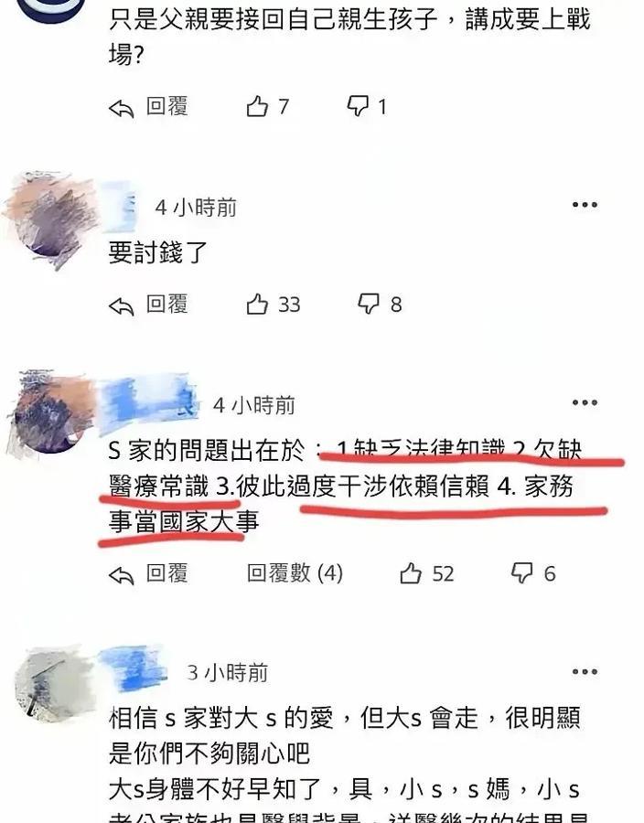
Task: Open blurred username beside 3 小時前
Action: click(133, 669)
